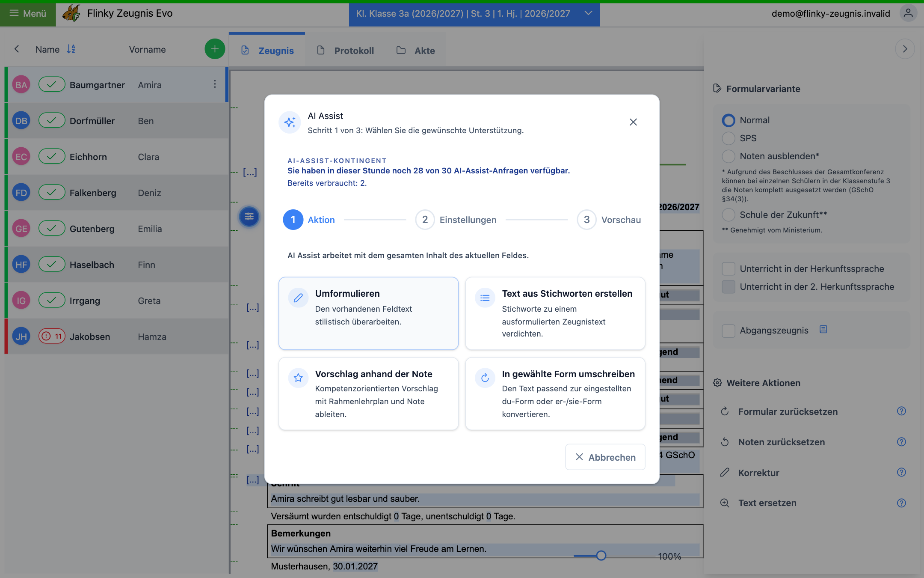This screenshot has width=924, height=578.
Task: Click step 2 Einstellungen in wizard
Action: coord(456,220)
